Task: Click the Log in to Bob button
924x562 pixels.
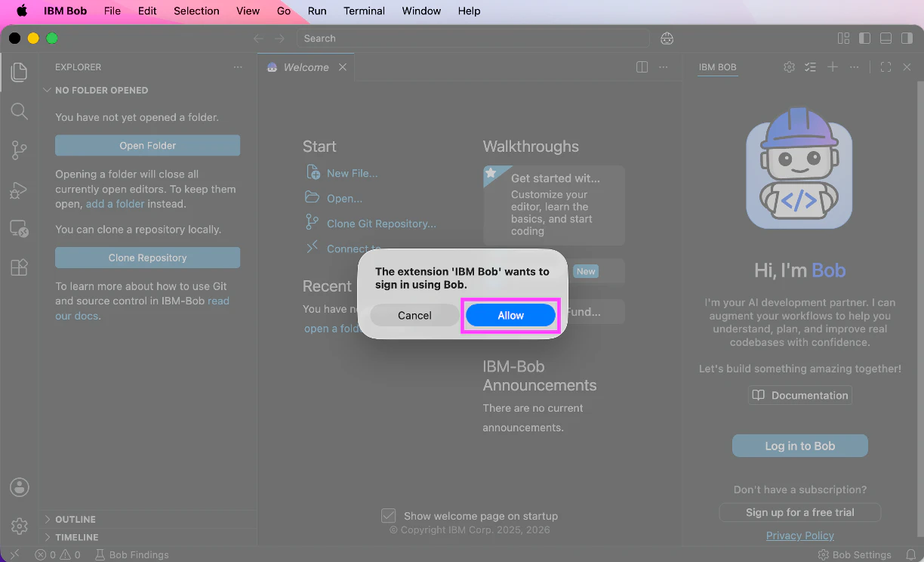Action: [799, 446]
